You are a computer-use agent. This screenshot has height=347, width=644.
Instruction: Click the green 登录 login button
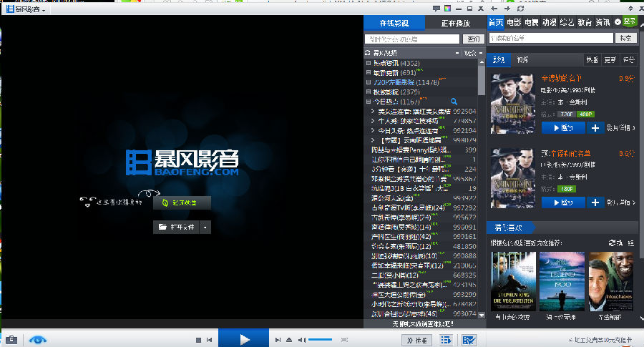coord(629,21)
